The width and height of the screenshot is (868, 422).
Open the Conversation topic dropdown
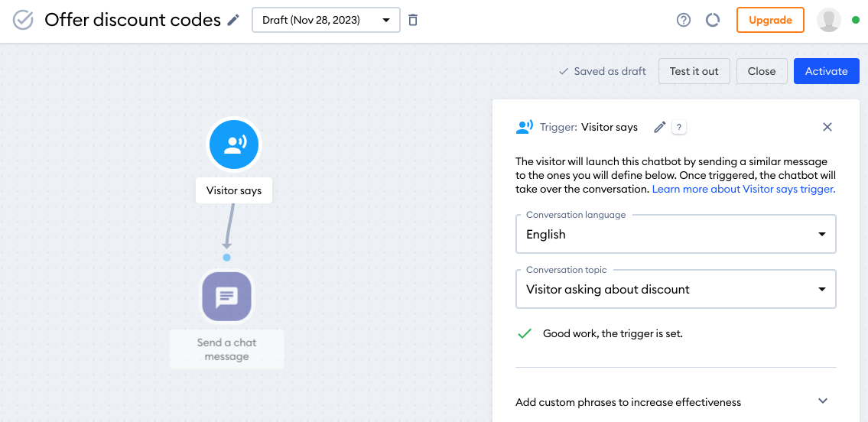[675, 289]
